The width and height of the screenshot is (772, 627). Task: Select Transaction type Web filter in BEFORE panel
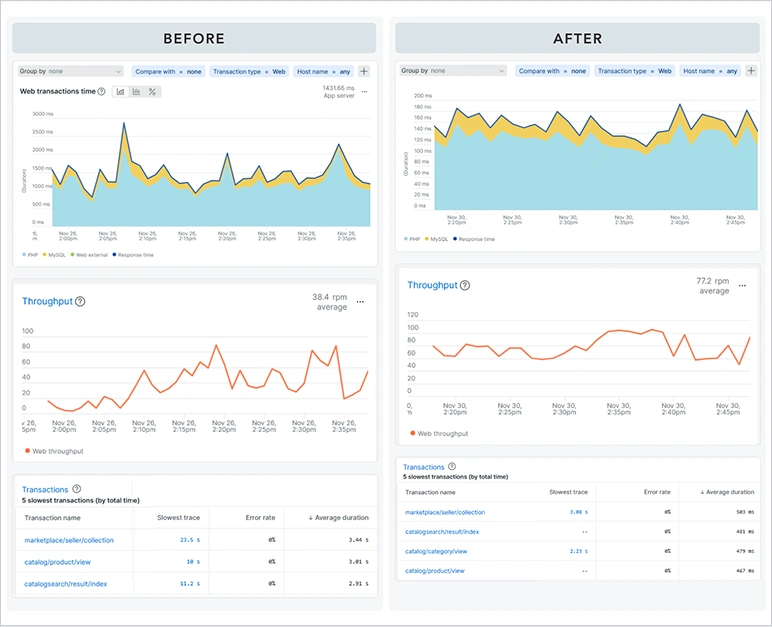coord(249,71)
